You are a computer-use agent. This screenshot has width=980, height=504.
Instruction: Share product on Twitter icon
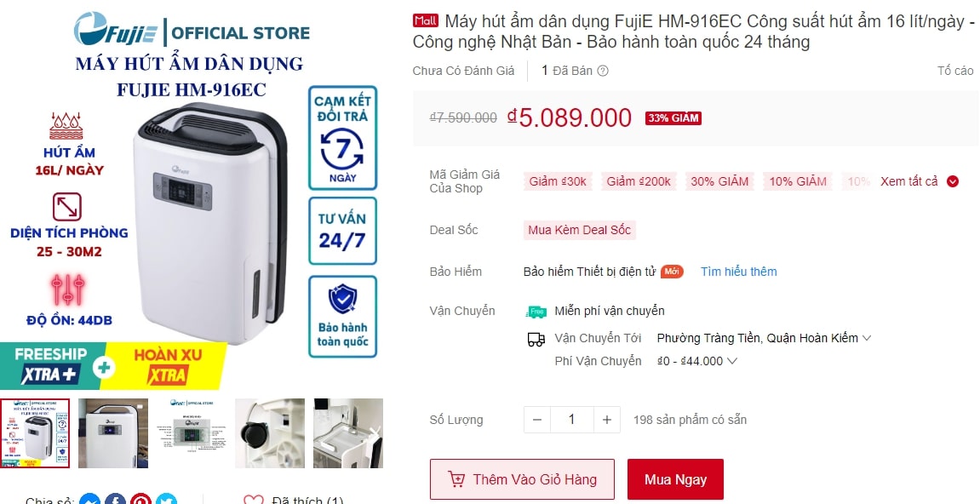tap(166, 500)
